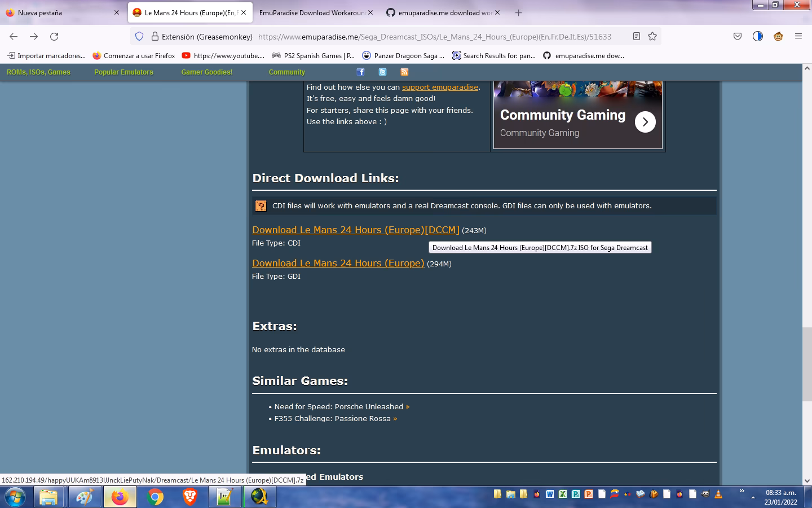
Task: Click the page vertical scrollbar thumb
Action: 807,364
